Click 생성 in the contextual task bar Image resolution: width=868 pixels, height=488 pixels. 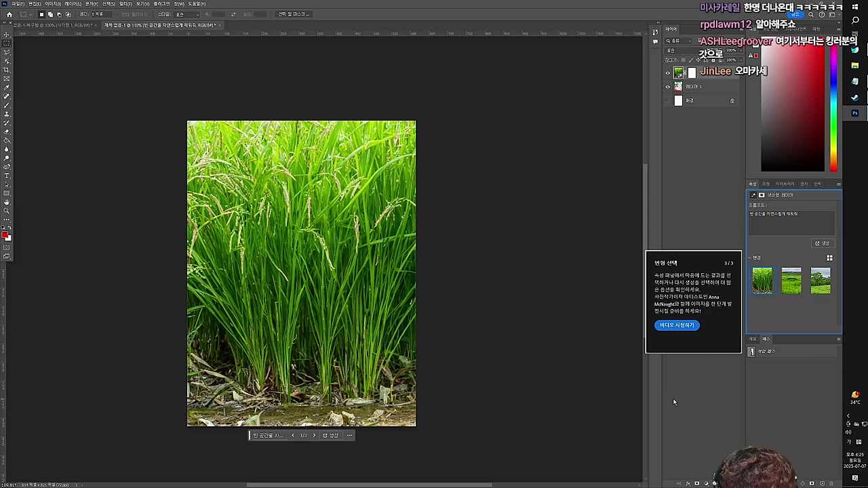(330, 435)
